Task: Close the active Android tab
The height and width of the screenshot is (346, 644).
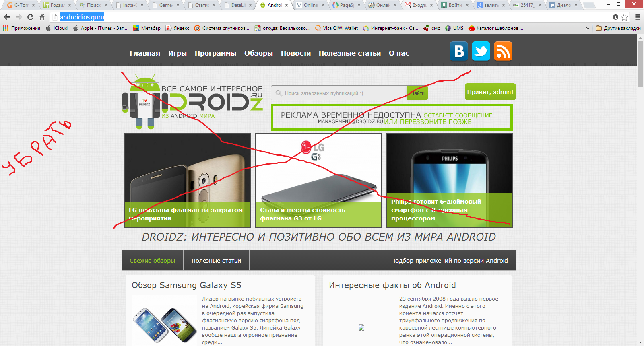Action: pyautogui.click(x=287, y=5)
